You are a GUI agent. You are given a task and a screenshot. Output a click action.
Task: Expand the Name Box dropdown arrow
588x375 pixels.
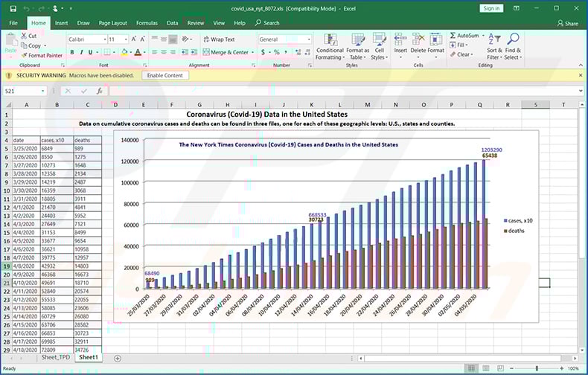coord(42,91)
